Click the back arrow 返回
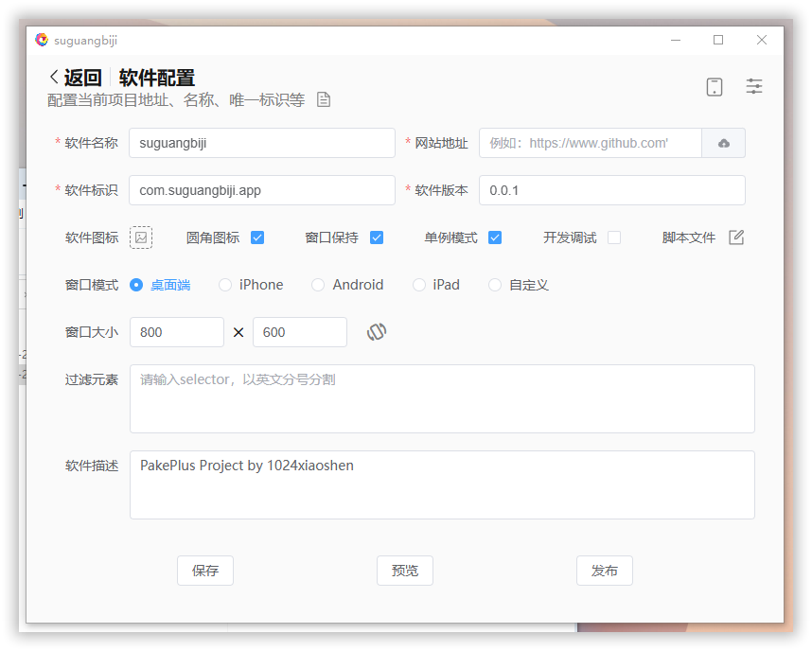This screenshot has height=651, width=812. (x=74, y=78)
